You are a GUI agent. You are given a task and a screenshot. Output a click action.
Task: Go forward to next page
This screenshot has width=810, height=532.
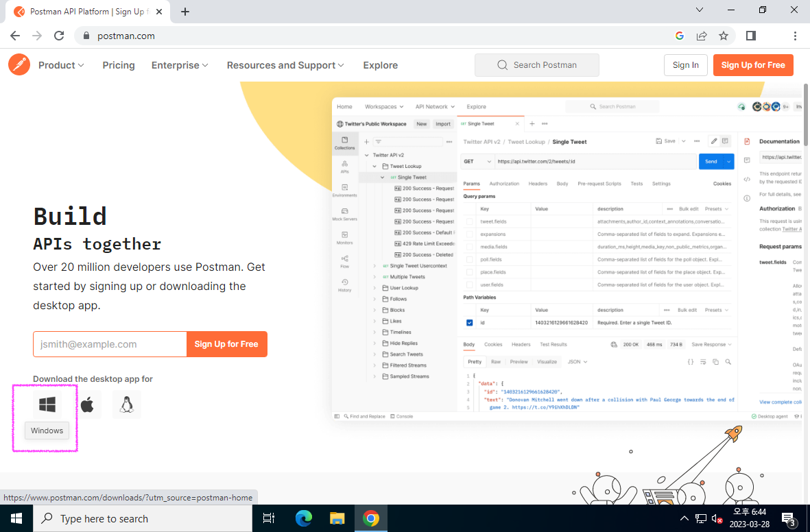(x=37, y=36)
